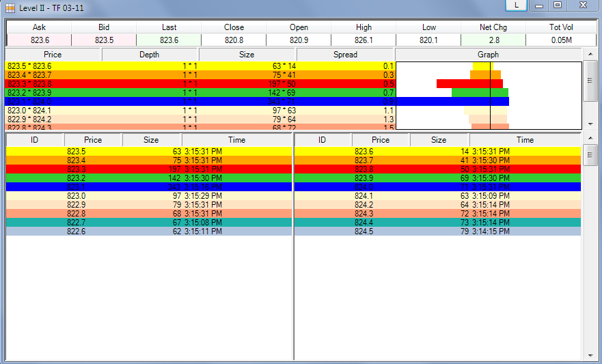Click the lower tables scrollbar thumb
The height and width of the screenshot is (364, 602).
[590, 155]
